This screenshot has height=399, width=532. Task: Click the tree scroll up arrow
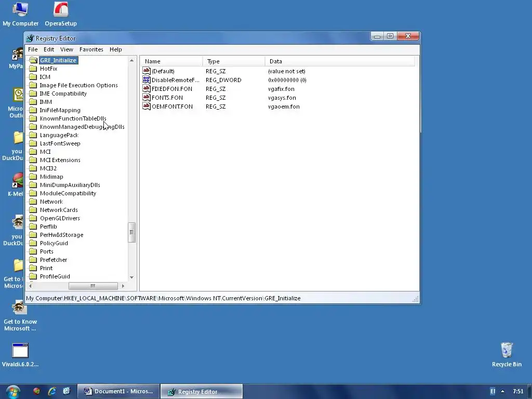(131, 60)
